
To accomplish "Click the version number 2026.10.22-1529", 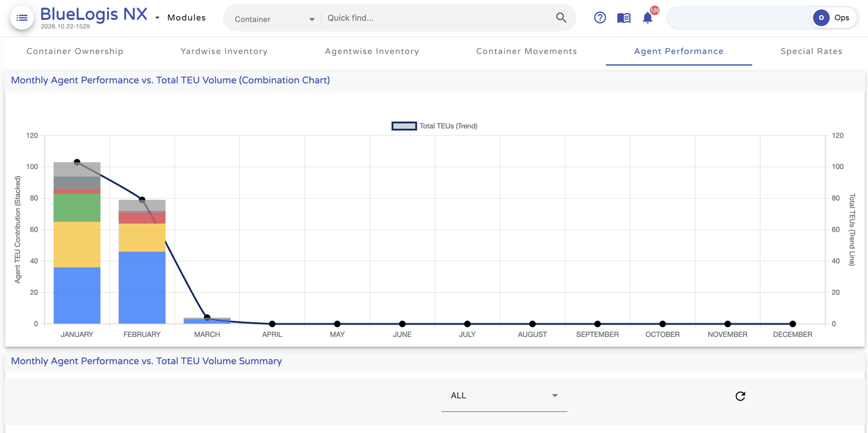I will (x=65, y=27).
